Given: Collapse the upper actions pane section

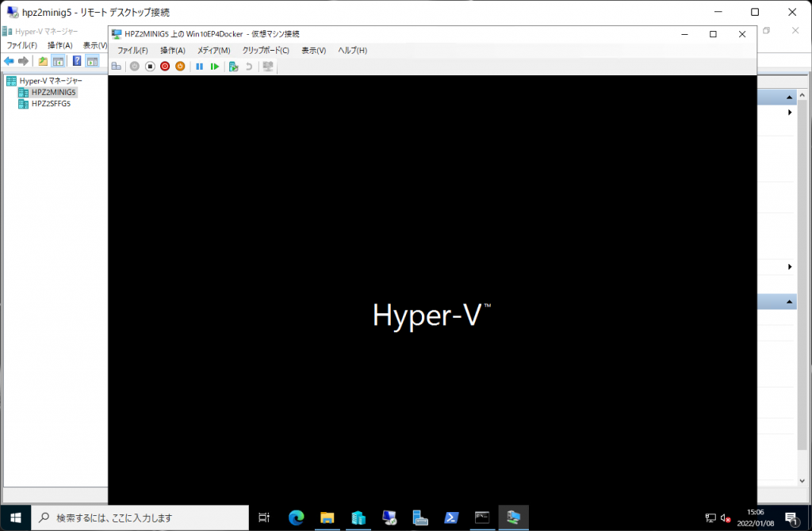Looking at the screenshot, I should 789,97.
